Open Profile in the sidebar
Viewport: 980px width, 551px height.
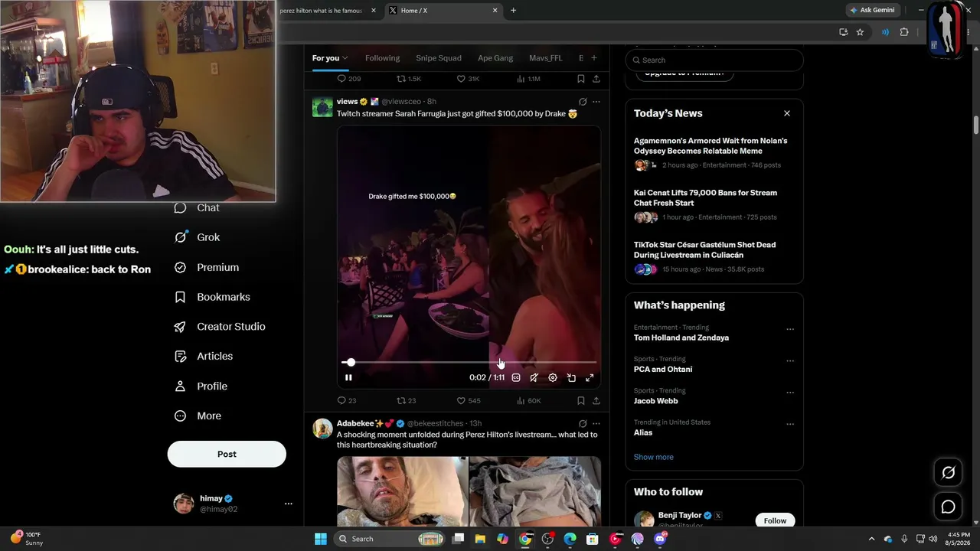[201, 386]
